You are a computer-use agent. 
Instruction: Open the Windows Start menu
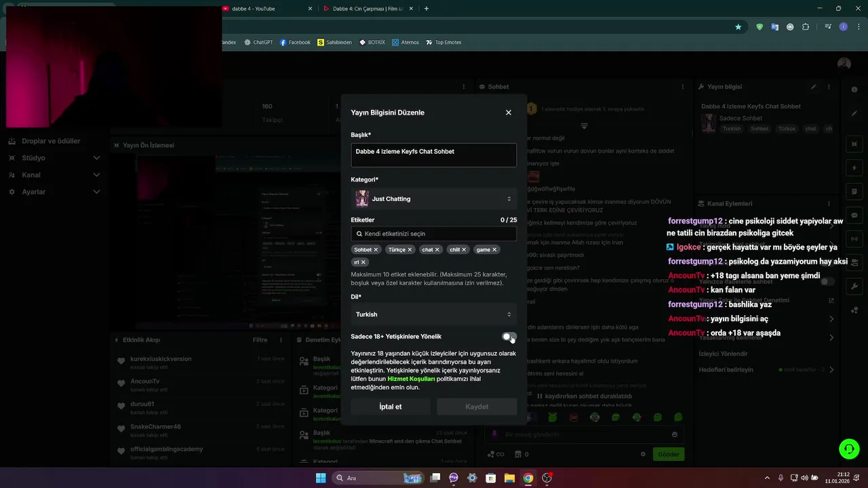[x=321, y=478]
